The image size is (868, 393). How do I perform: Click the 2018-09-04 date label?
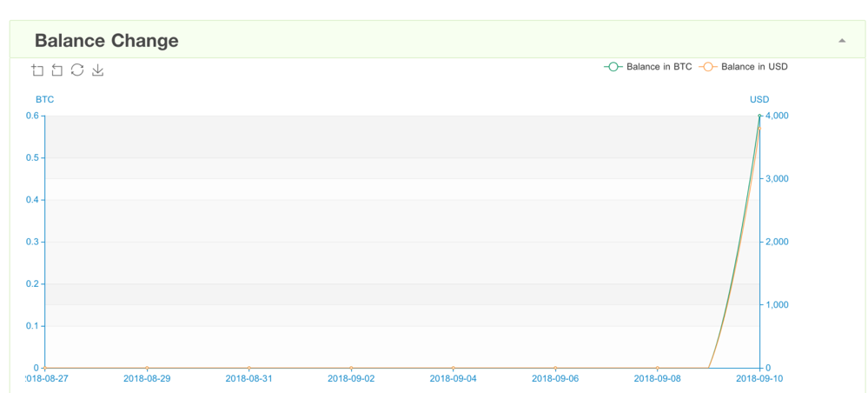click(454, 378)
